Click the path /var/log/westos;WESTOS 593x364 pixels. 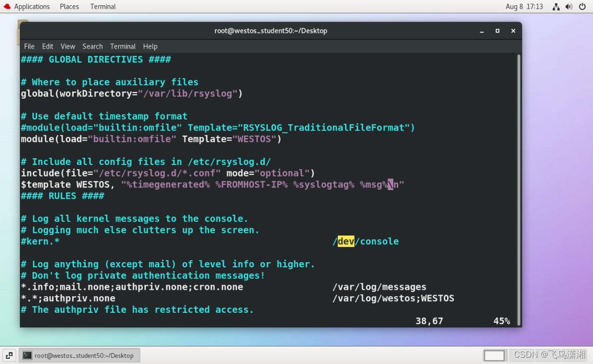click(x=393, y=298)
